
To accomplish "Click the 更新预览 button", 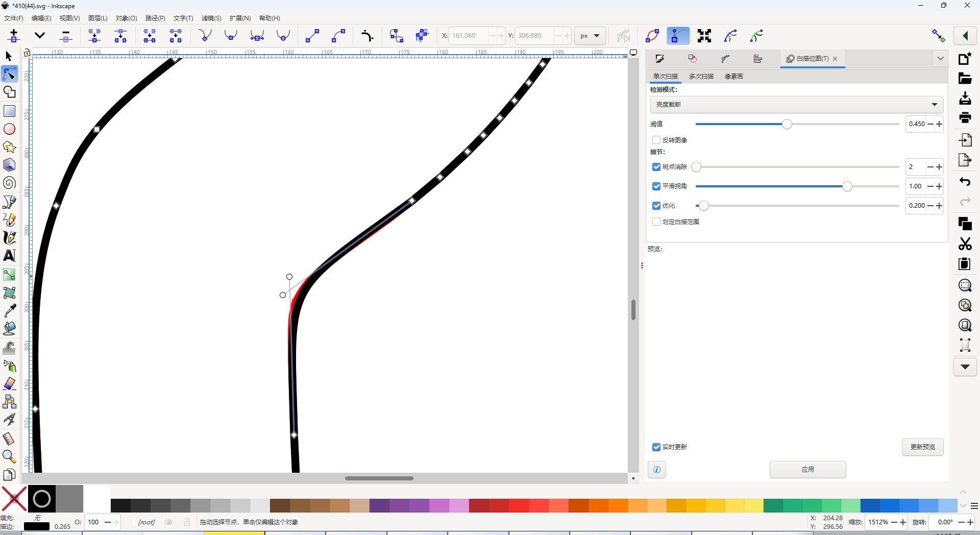I will pyautogui.click(x=922, y=447).
